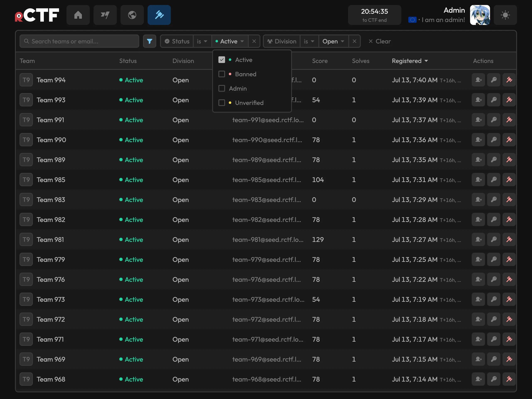The height and width of the screenshot is (399, 532).
Task: Click the filter funnel icon
Action: [150, 41]
